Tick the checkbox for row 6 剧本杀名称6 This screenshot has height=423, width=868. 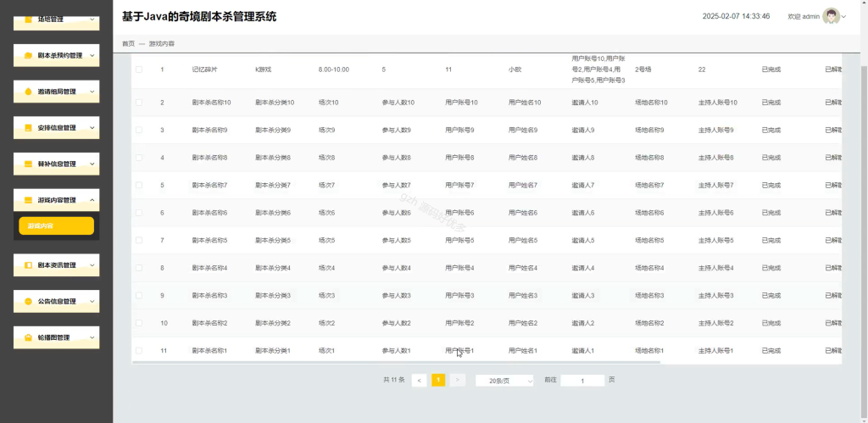pyautogui.click(x=139, y=213)
